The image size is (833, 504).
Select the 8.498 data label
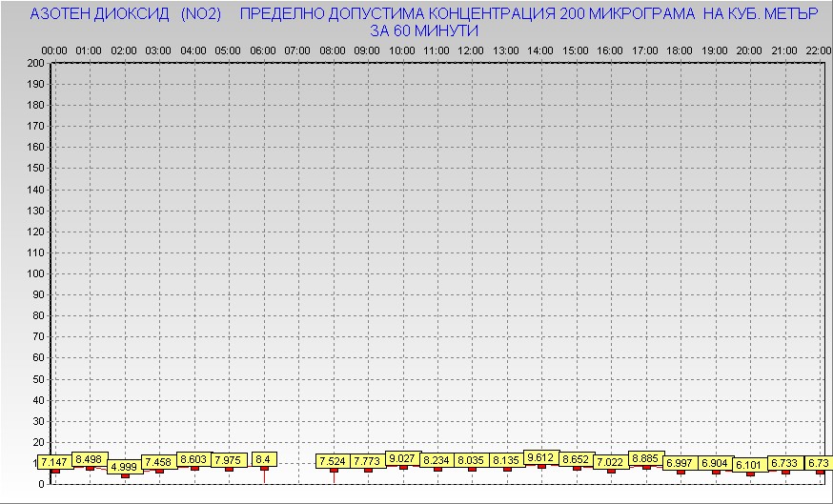(x=90, y=459)
